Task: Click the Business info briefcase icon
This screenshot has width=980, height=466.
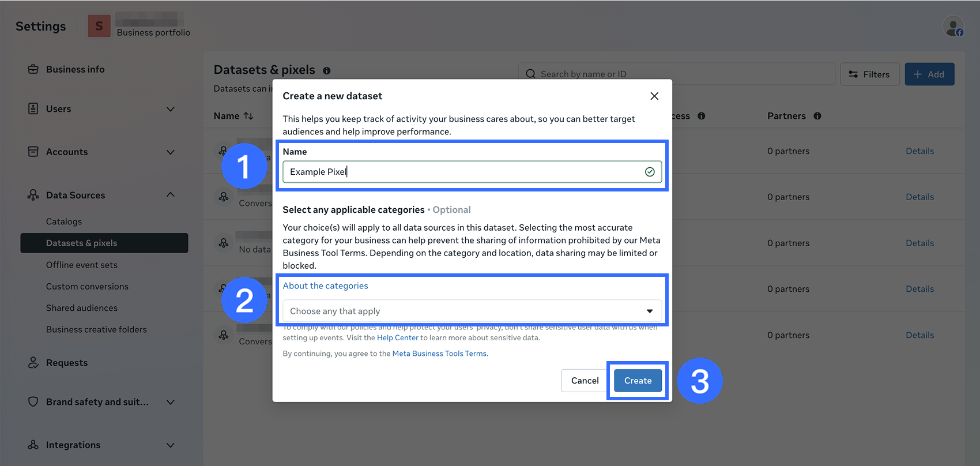Action: point(33,69)
